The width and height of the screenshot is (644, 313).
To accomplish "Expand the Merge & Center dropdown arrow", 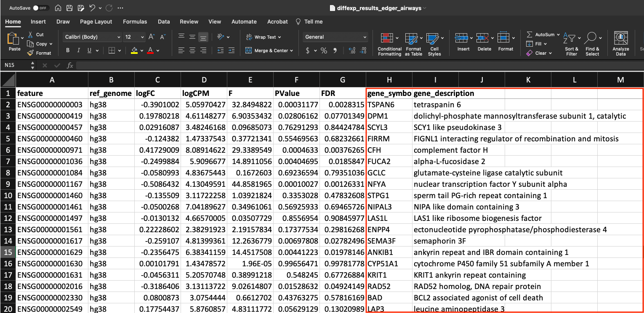I will pyautogui.click(x=292, y=50).
